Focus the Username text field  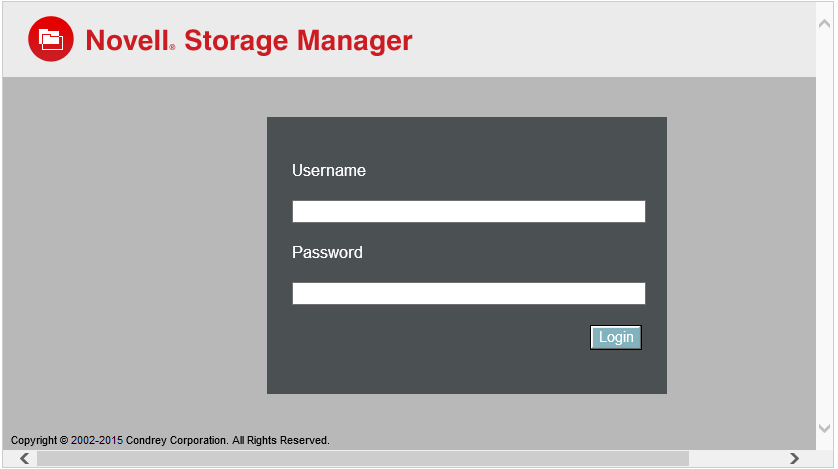click(x=468, y=211)
